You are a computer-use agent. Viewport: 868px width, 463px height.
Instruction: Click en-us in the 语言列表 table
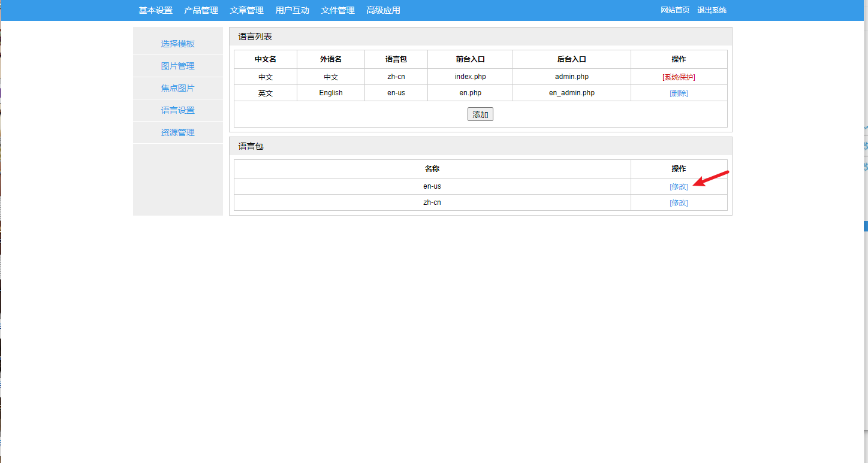[396, 93]
